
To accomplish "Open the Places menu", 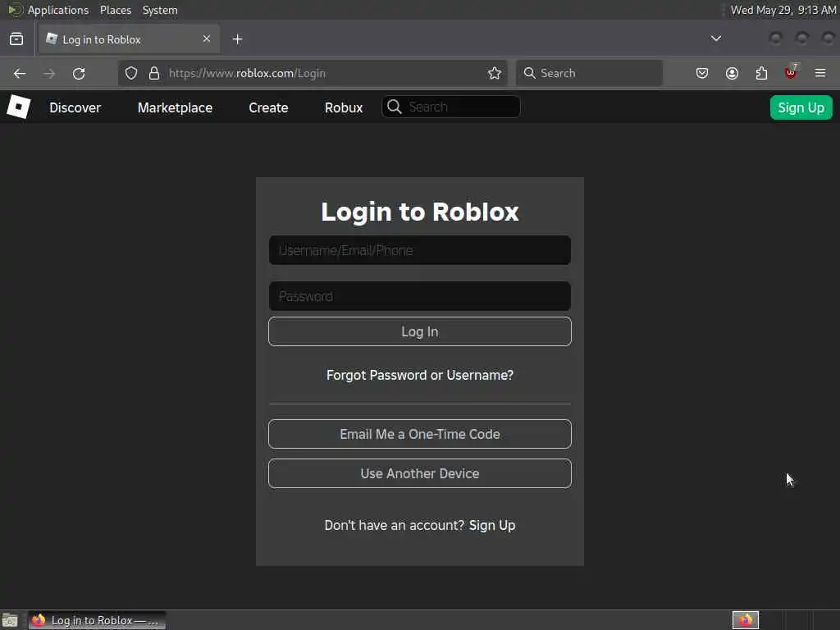I will click(115, 10).
